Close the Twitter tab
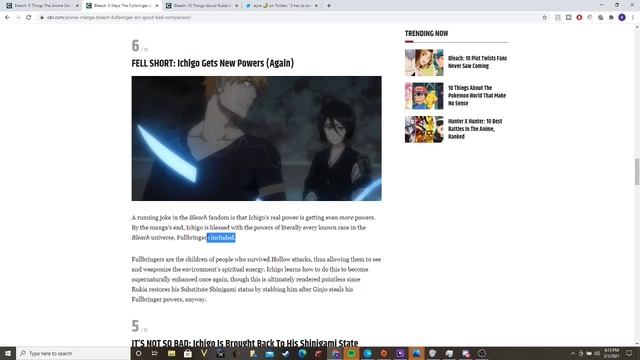 click(316, 6)
